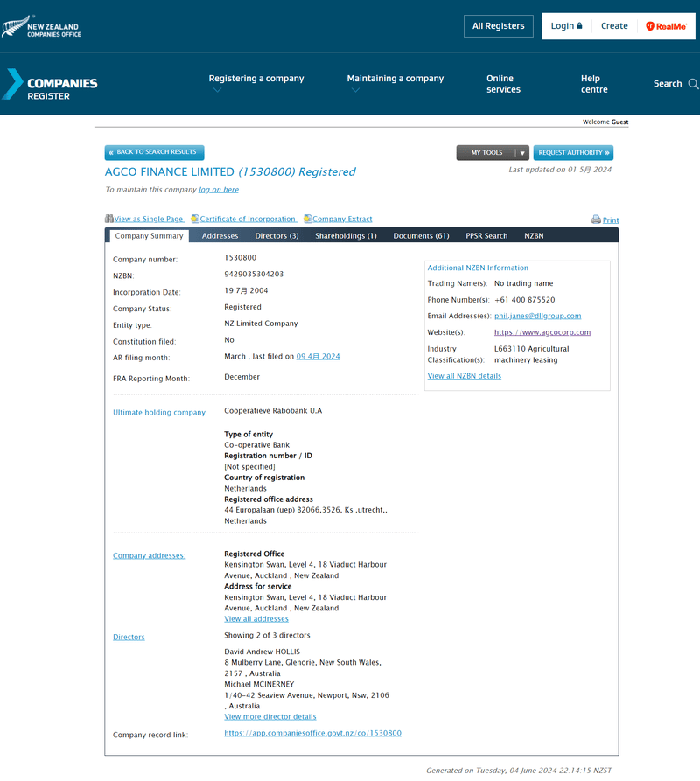
Task: Click the Request Authority button
Action: pyautogui.click(x=573, y=153)
